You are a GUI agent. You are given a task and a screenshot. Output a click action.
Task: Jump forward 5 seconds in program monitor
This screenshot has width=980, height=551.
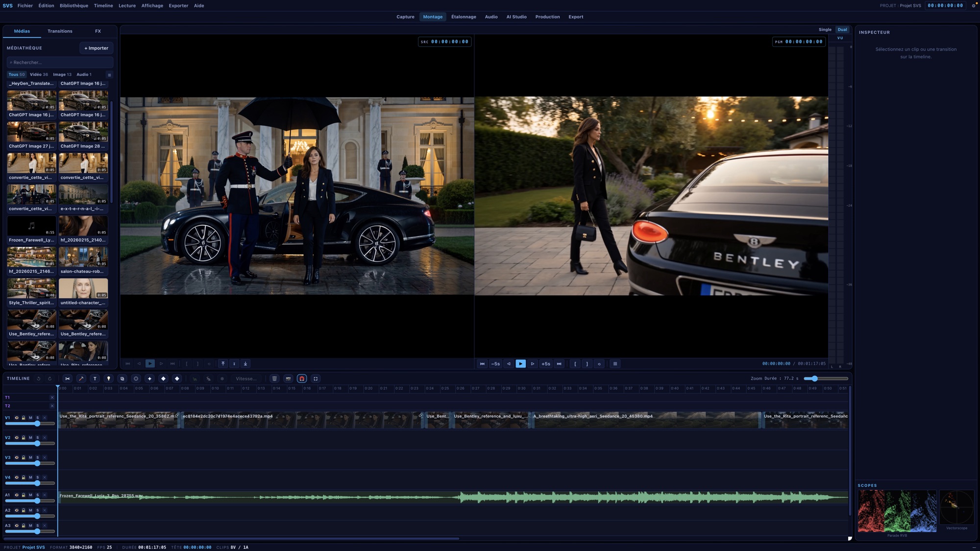click(x=546, y=364)
